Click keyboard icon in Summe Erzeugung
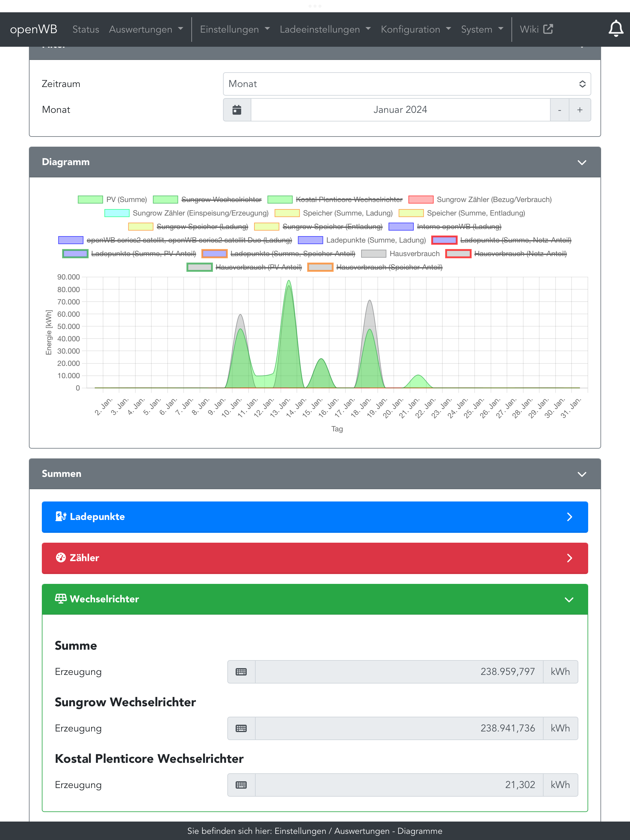 [x=241, y=672]
